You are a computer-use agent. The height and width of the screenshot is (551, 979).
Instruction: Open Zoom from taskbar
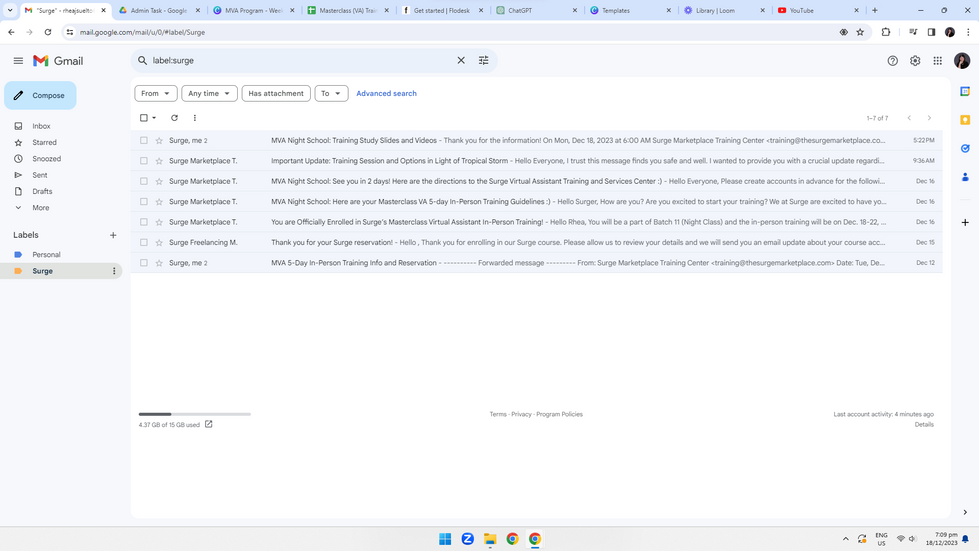[467, 539]
